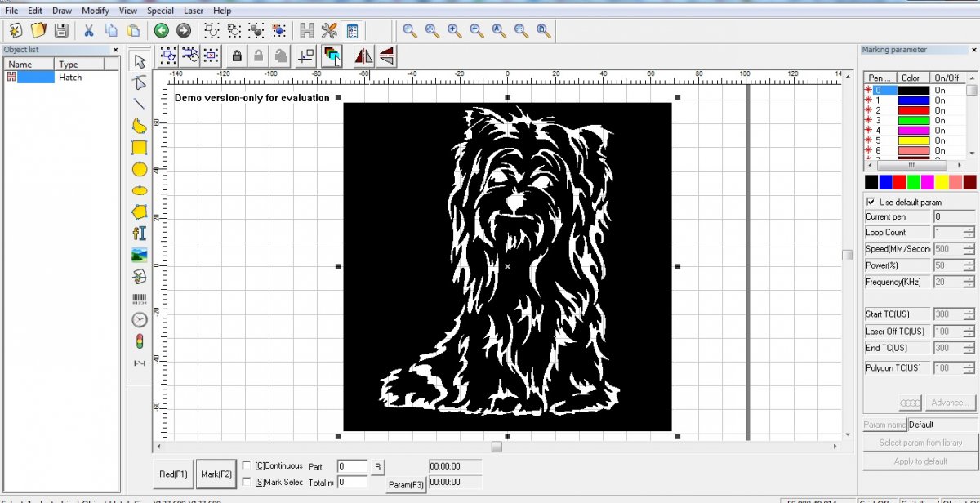
Task: Open the Modify menu
Action: click(x=95, y=11)
